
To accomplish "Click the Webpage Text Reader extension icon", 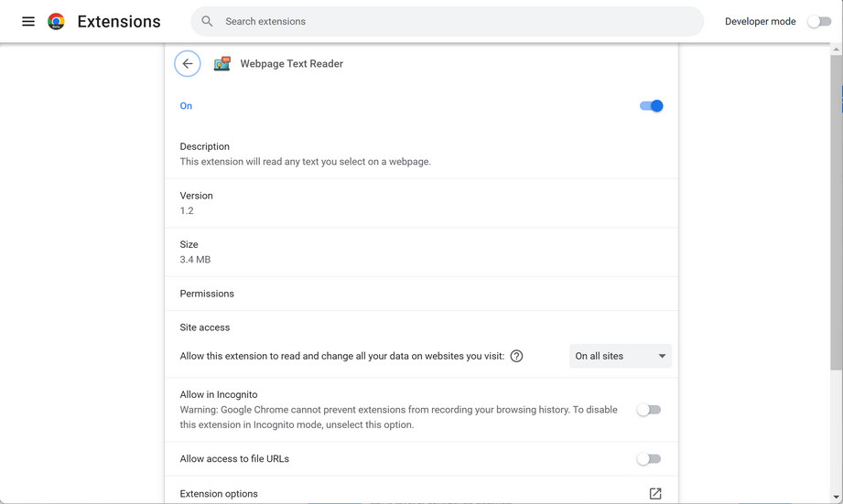I will 222,64.
